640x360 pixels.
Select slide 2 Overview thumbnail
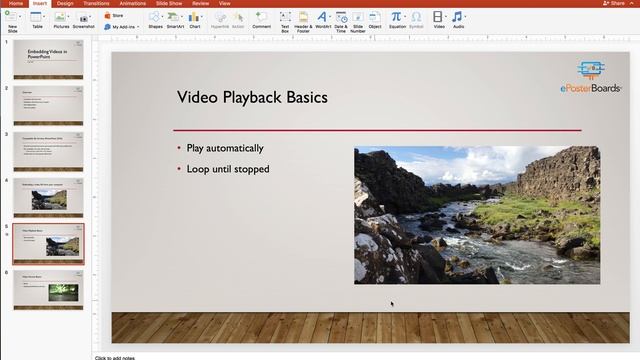point(48,105)
